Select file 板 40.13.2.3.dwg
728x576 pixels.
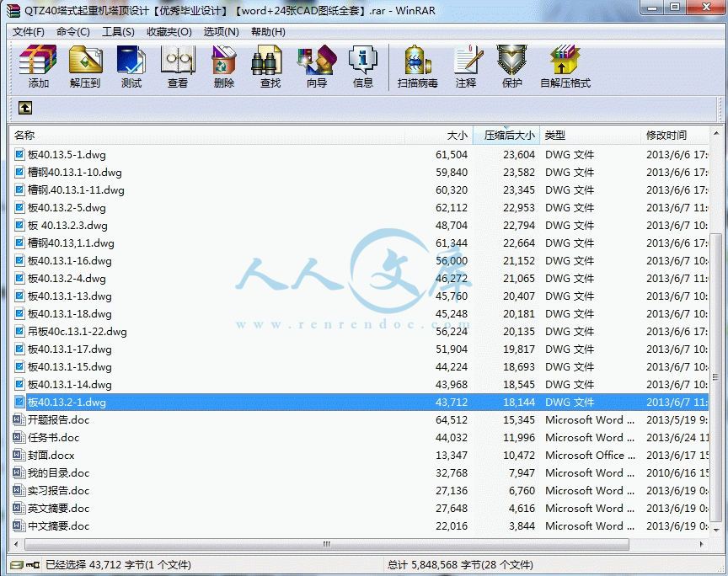[67, 225]
